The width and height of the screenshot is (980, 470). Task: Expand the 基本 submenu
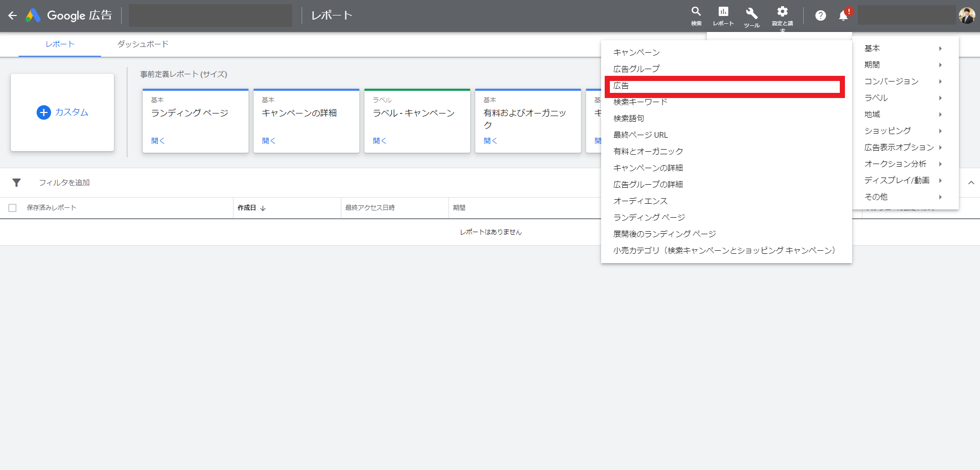pos(905,48)
